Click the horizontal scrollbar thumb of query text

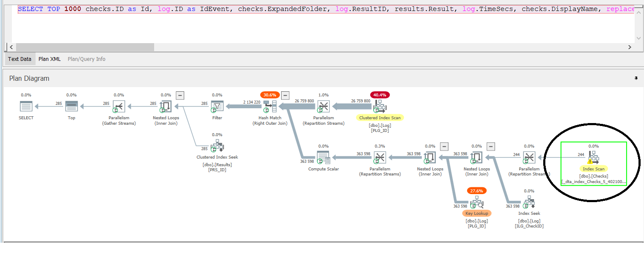pos(85,47)
